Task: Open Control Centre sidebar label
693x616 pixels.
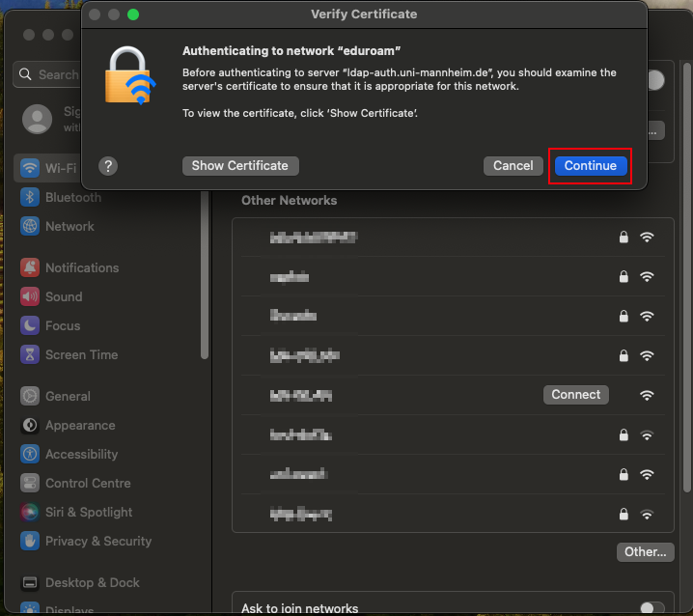Action: coord(88,483)
